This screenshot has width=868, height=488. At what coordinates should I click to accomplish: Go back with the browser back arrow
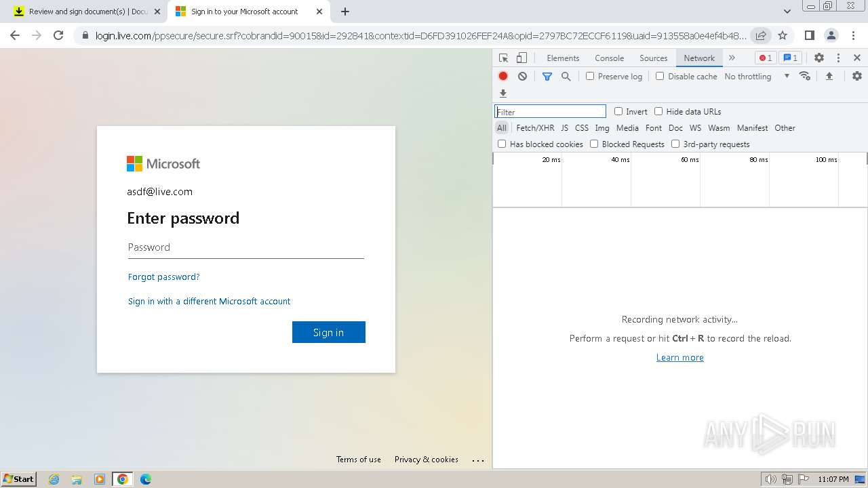coord(15,35)
